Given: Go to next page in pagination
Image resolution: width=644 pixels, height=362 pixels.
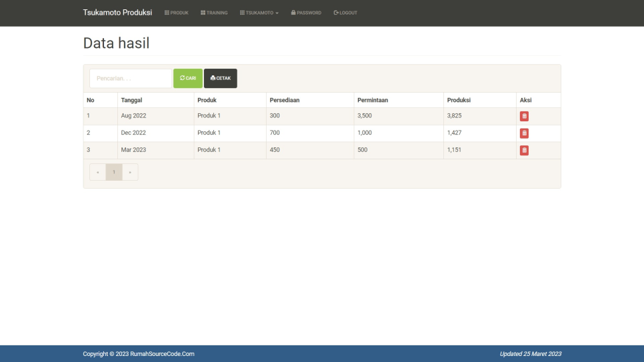Looking at the screenshot, I should tap(130, 172).
